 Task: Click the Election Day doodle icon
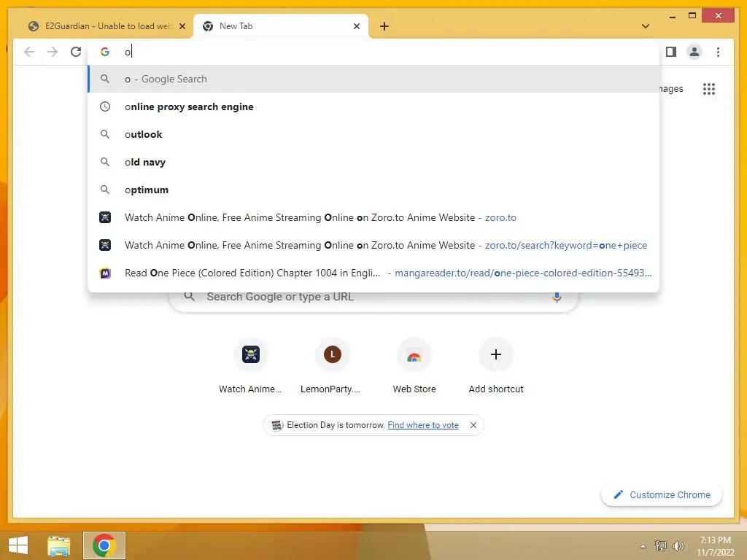[x=276, y=425]
